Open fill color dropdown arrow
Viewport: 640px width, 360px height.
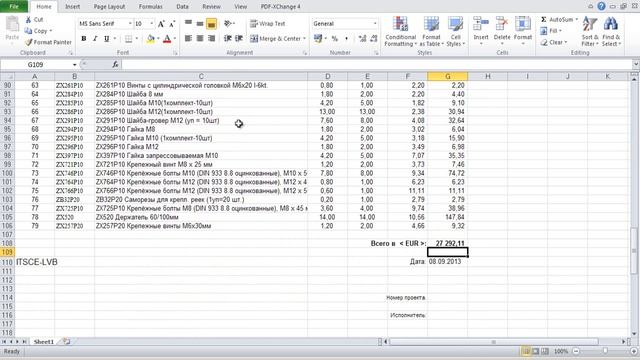(x=158, y=39)
